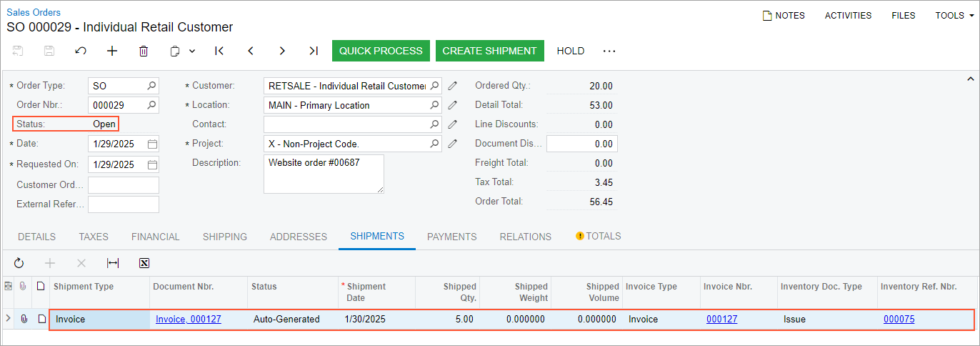Open the clipboard dropdown arrow
This screenshot has height=346, width=980.
(192, 51)
